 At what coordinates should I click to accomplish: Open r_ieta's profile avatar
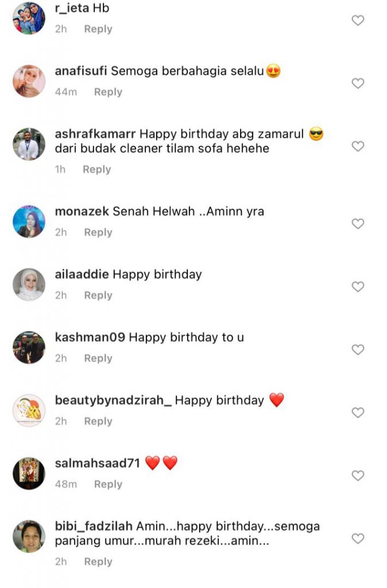[29, 18]
